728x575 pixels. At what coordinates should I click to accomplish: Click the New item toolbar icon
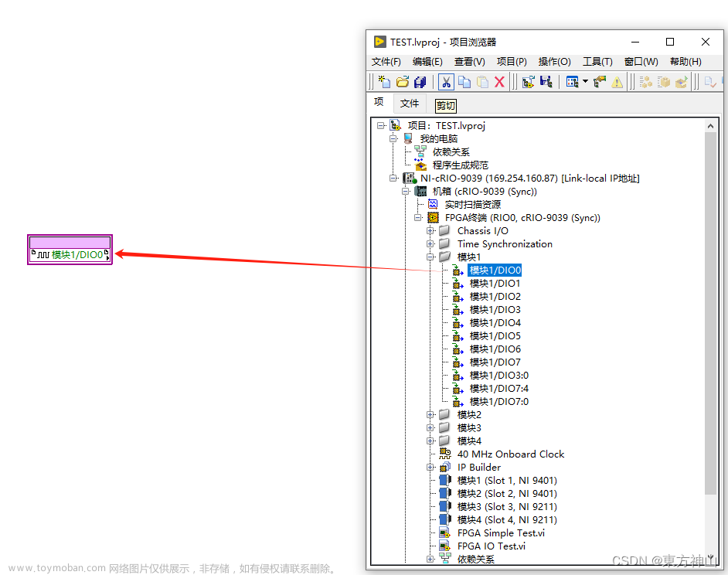[x=384, y=82]
